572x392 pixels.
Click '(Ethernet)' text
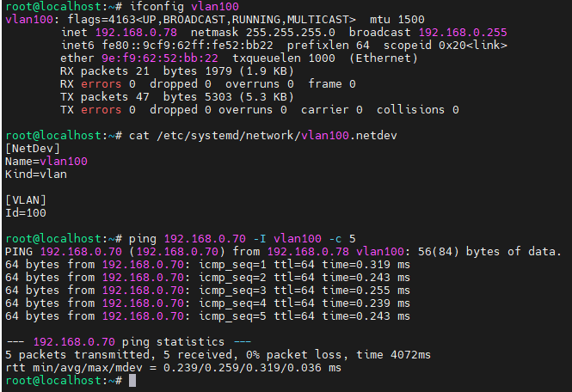click(x=384, y=58)
